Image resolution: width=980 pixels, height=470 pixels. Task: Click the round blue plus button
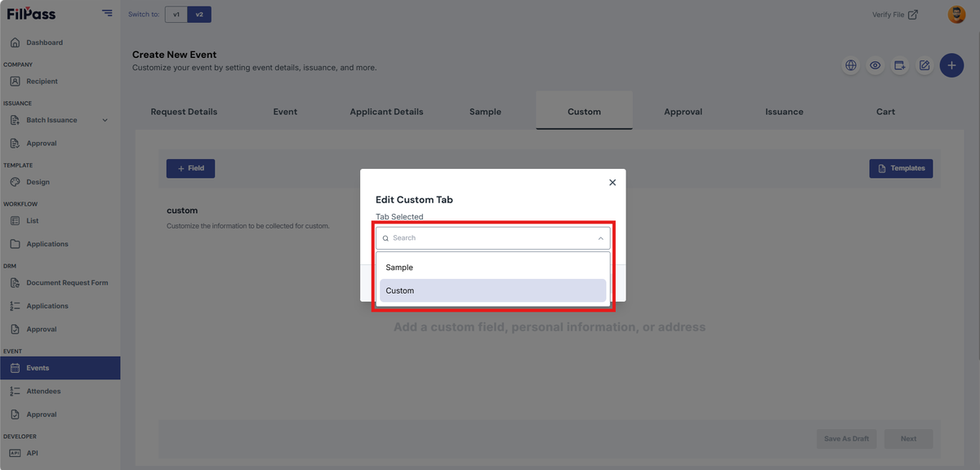click(951, 65)
